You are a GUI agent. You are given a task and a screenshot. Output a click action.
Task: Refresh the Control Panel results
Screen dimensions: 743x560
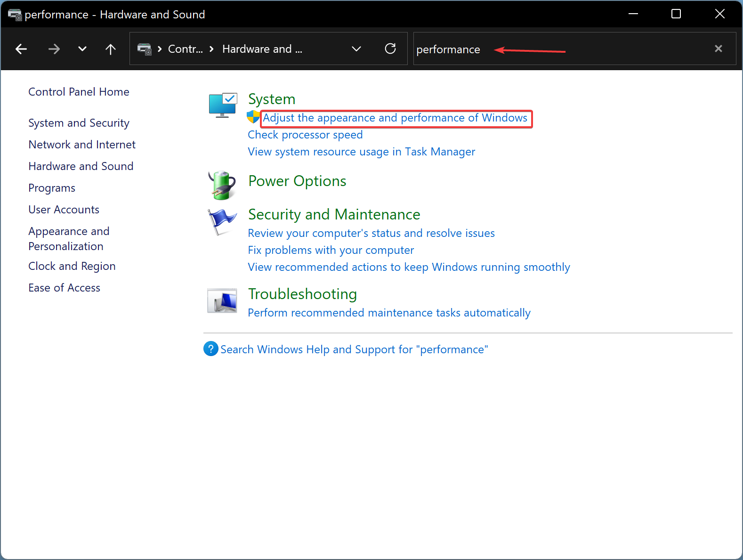390,49
